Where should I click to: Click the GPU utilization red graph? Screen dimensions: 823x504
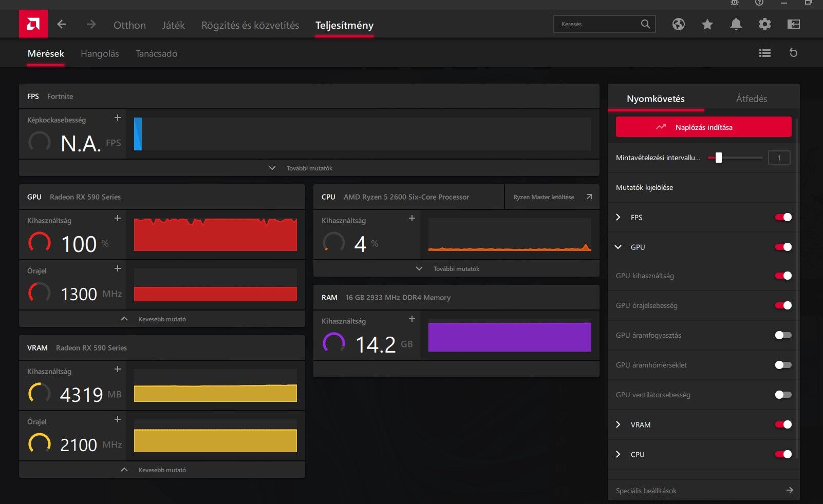tap(215, 235)
